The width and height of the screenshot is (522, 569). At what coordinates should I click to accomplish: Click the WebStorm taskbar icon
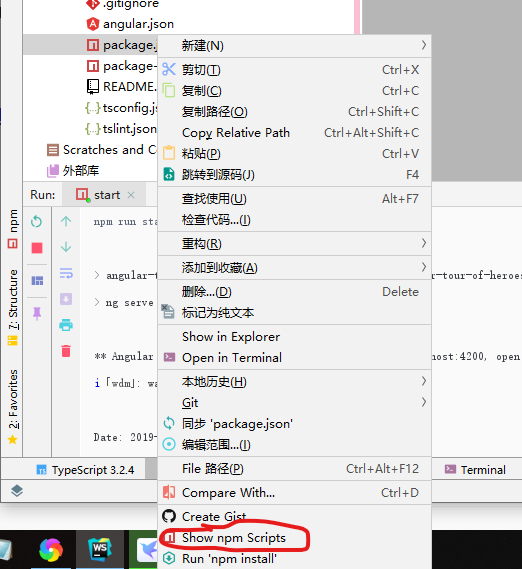(100, 550)
